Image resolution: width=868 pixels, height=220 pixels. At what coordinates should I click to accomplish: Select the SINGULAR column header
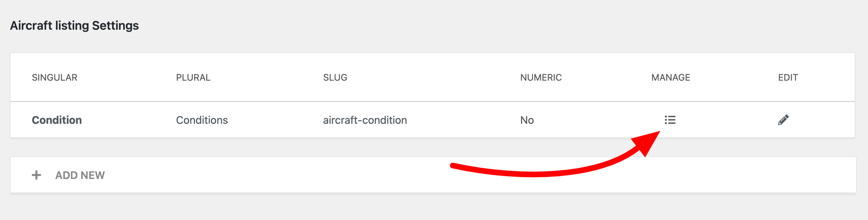pos(54,77)
